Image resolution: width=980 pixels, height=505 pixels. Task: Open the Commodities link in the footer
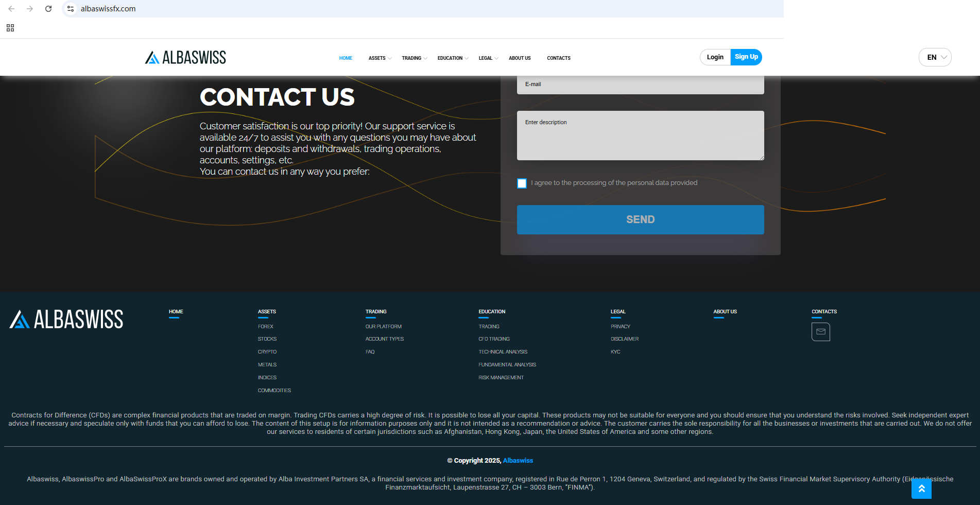click(274, 391)
